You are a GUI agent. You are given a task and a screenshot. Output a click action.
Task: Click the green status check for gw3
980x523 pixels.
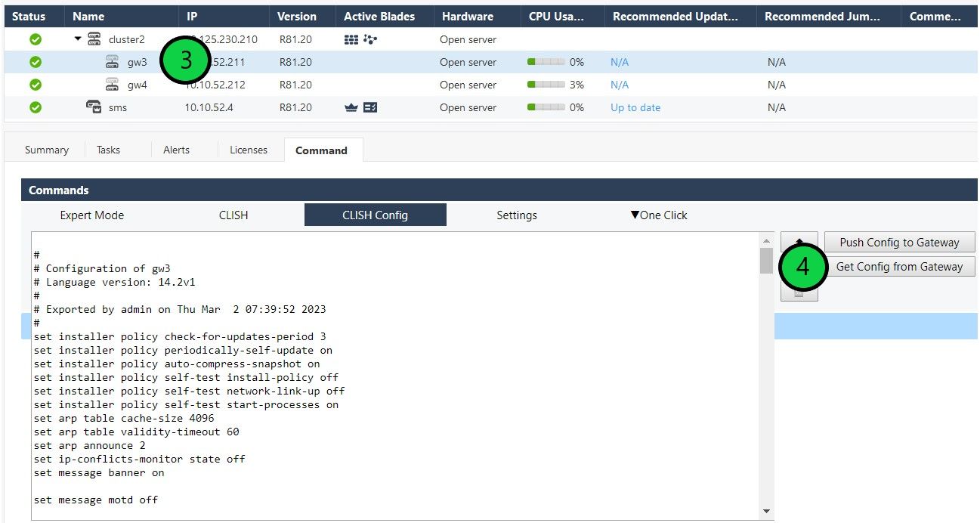(x=36, y=62)
